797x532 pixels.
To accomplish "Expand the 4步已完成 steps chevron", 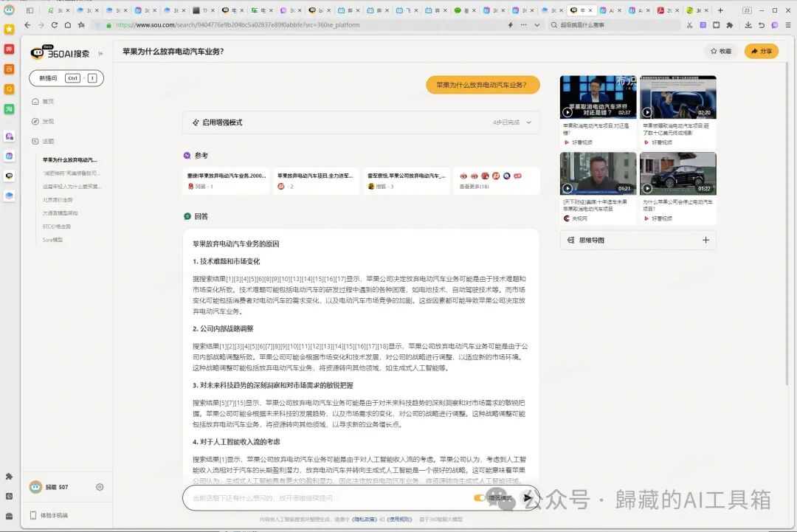I will click(529, 122).
